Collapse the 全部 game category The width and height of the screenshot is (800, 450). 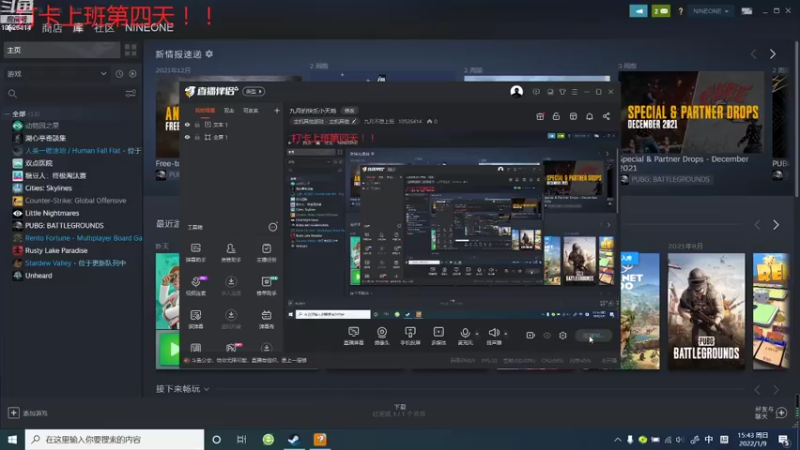7,114
